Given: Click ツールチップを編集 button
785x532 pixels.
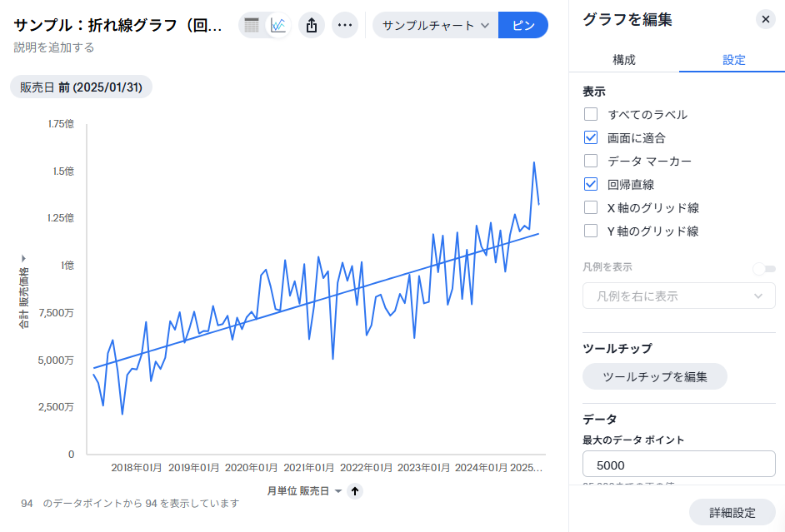Looking at the screenshot, I should 654,376.
